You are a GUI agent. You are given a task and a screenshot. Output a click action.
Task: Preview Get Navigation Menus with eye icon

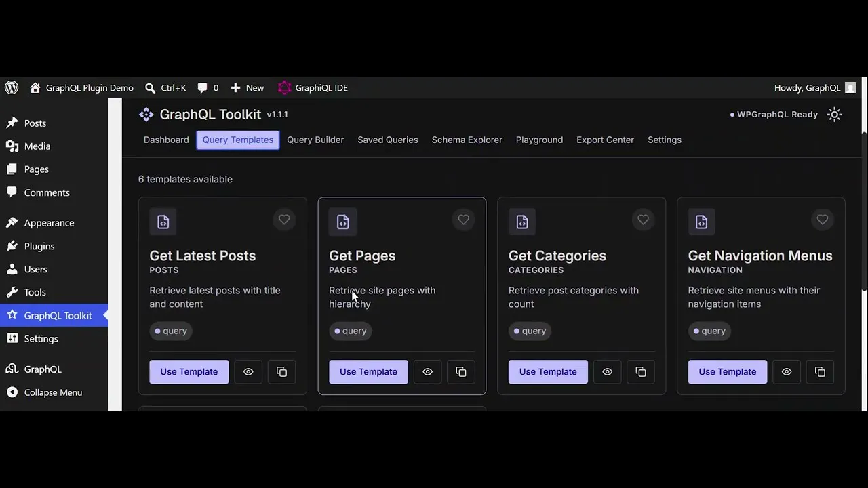tap(787, 371)
